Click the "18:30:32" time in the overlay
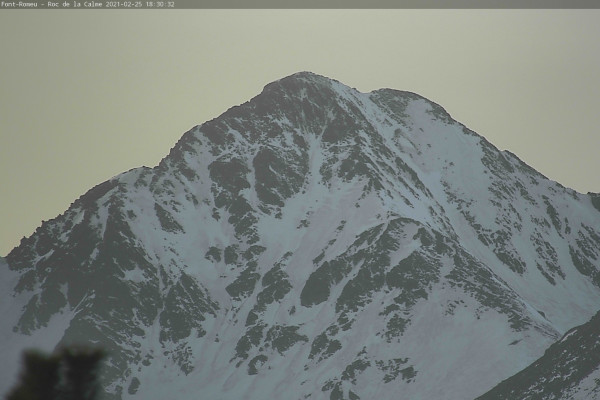 click(160, 4)
